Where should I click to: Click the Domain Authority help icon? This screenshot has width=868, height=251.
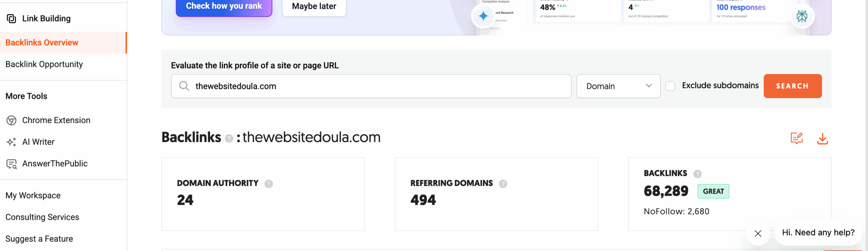(x=269, y=184)
